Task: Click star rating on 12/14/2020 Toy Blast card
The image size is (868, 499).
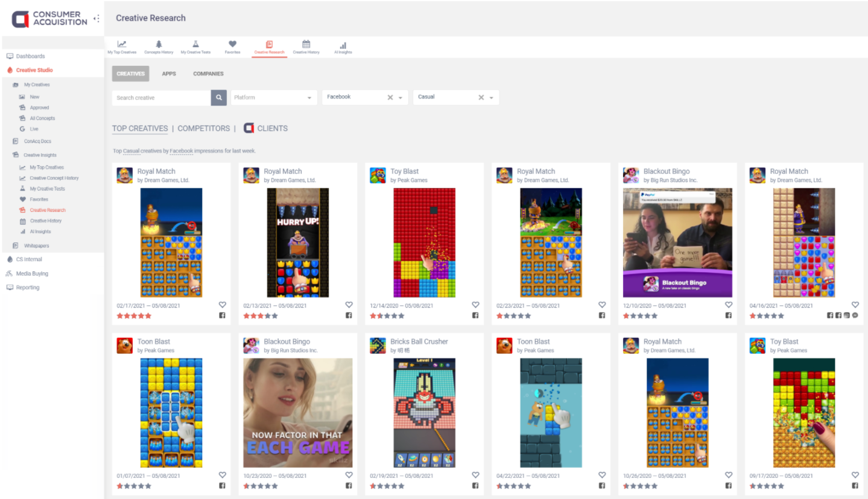Action: [387, 316]
